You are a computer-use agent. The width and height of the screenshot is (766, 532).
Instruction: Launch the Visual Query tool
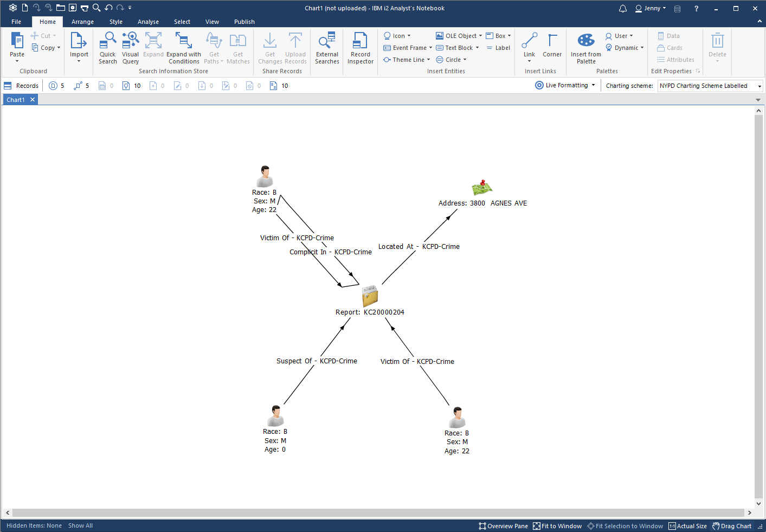[130, 48]
